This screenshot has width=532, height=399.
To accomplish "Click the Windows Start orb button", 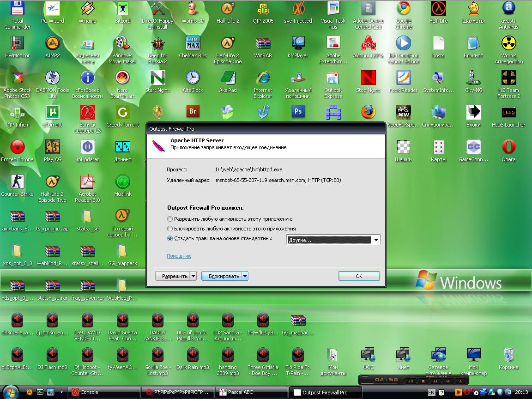I will [10, 392].
